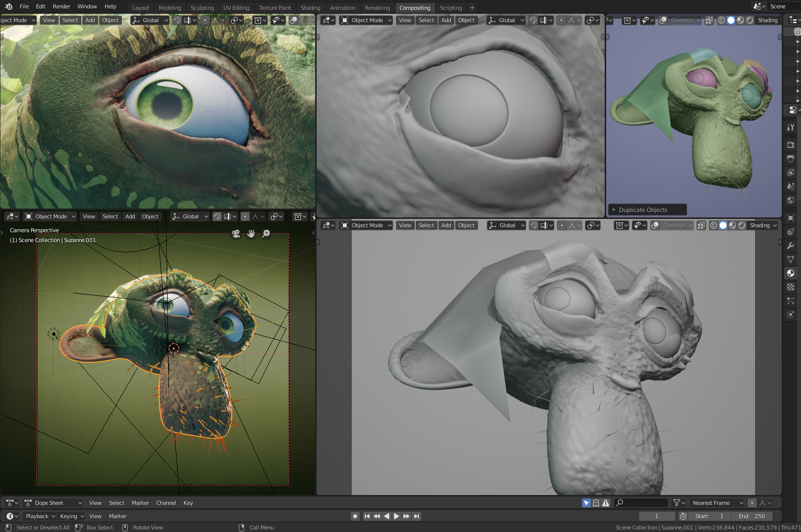Viewport: 801px width, 532px height.
Task: Open the Render menu in top bar
Action: pyautogui.click(x=62, y=6)
